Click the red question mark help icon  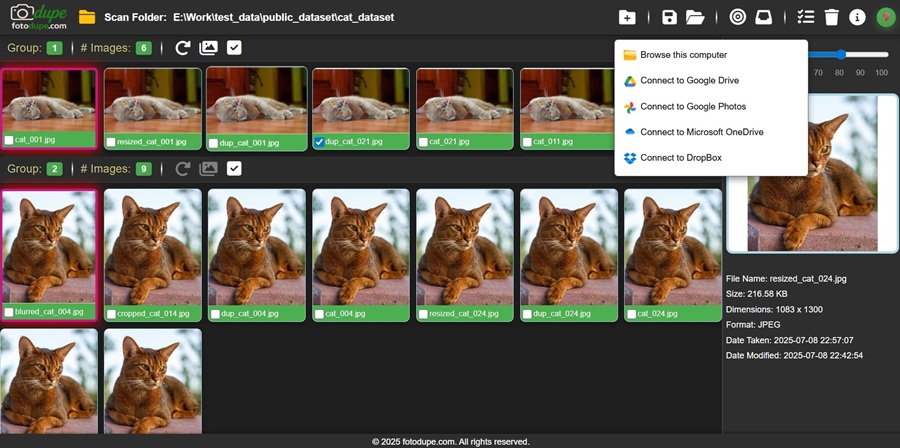tap(885, 17)
